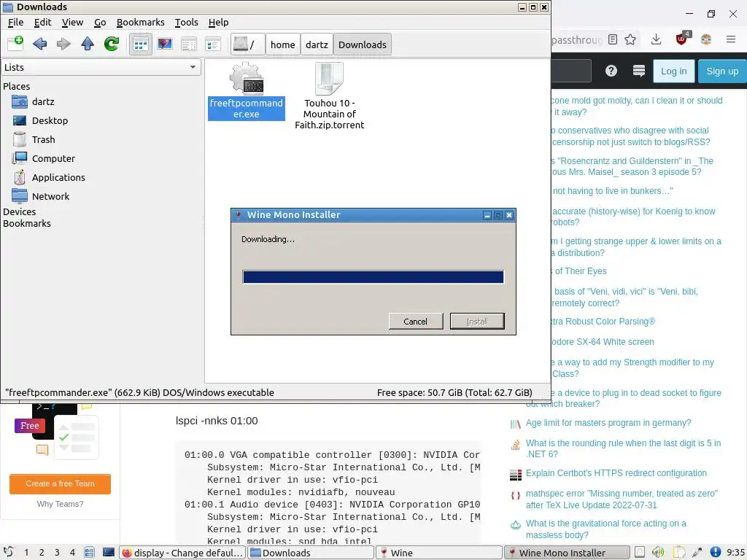
Task: Click the Wine Mono download progress bar
Action: pos(373,276)
